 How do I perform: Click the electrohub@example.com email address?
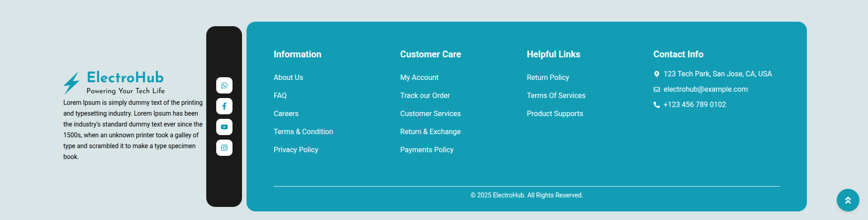click(705, 89)
